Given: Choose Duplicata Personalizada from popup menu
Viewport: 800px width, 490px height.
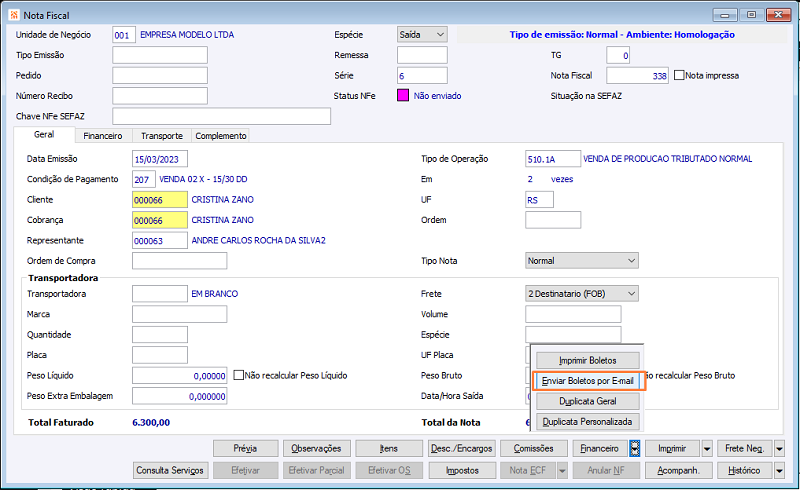Looking at the screenshot, I should 588,422.
